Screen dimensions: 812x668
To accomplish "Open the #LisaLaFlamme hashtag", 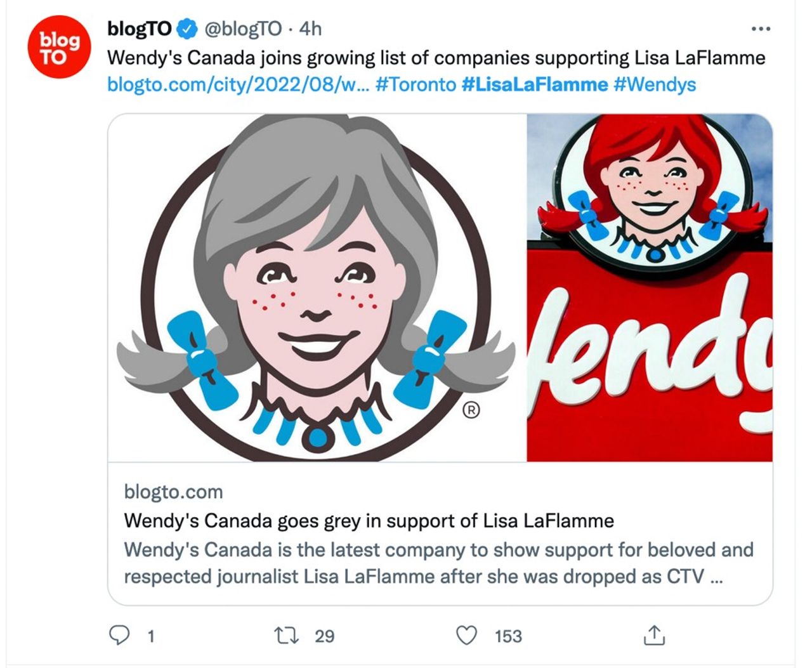I will (x=534, y=84).
